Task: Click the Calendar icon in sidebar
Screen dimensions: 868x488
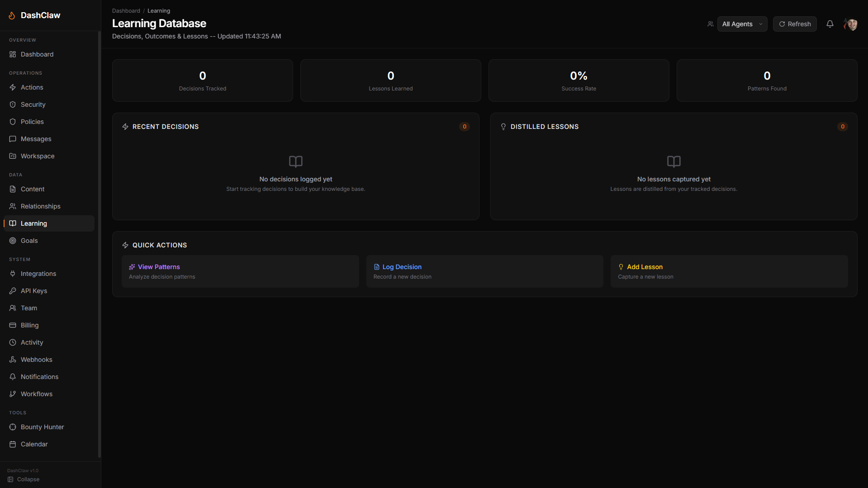Action: [x=13, y=444]
